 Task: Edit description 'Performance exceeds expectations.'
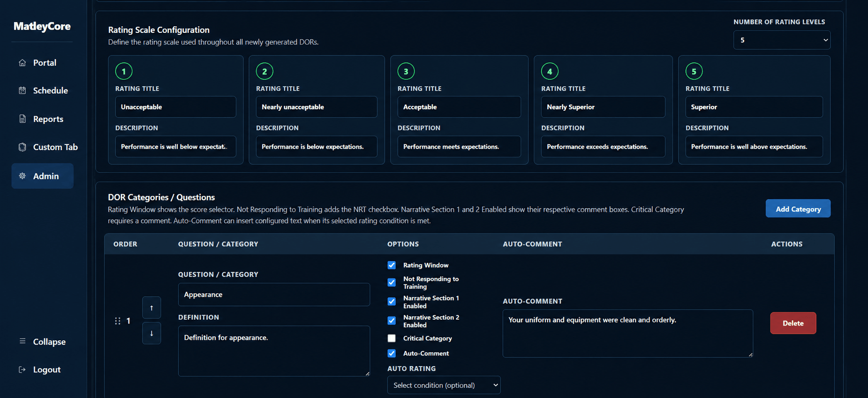click(603, 147)
